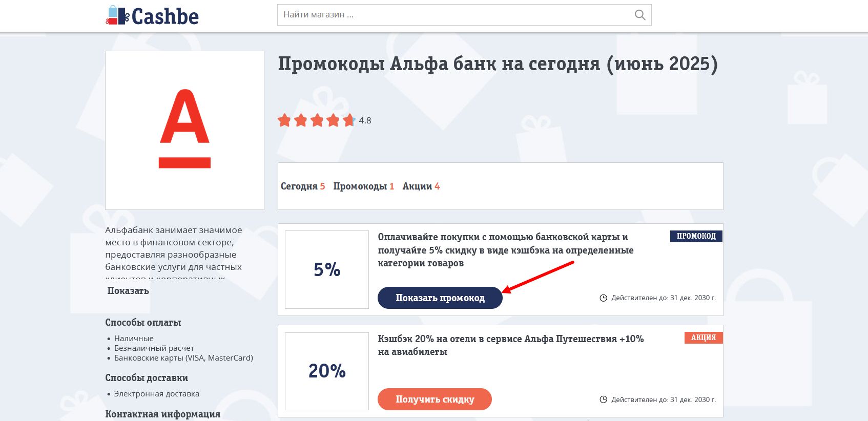Select the 'Акции 4' tab
The width and height of the screenshot is (868, 421).
point(421,186)
